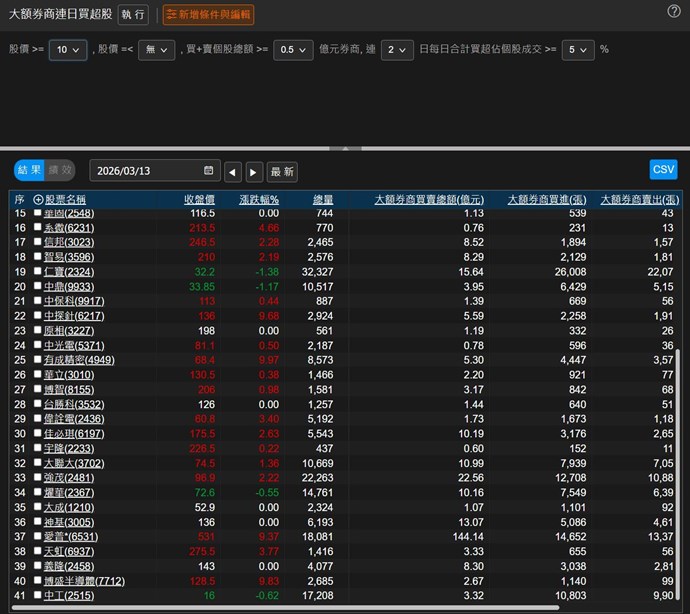Open the 5 % ratio dropdown
Image resolution: width=690 pixels, height=614 pixels.
pos(578,50)
